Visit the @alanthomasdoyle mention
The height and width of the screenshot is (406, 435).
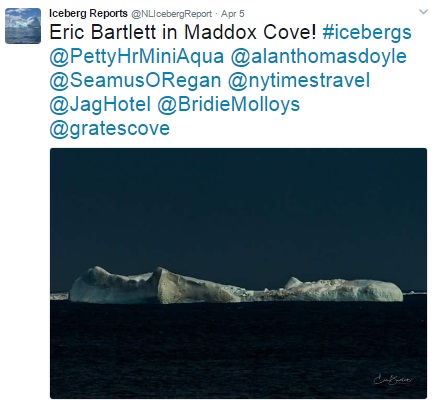point(319,57)
